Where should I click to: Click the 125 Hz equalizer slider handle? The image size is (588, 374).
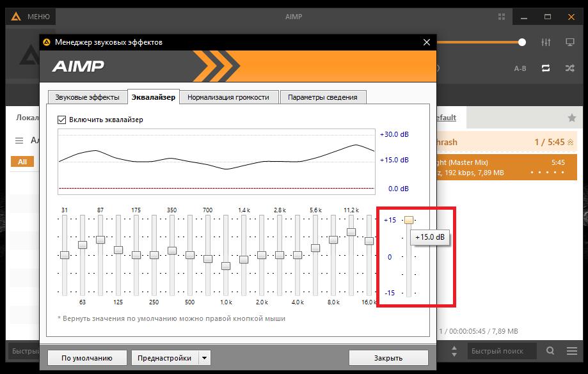[118, 250]
